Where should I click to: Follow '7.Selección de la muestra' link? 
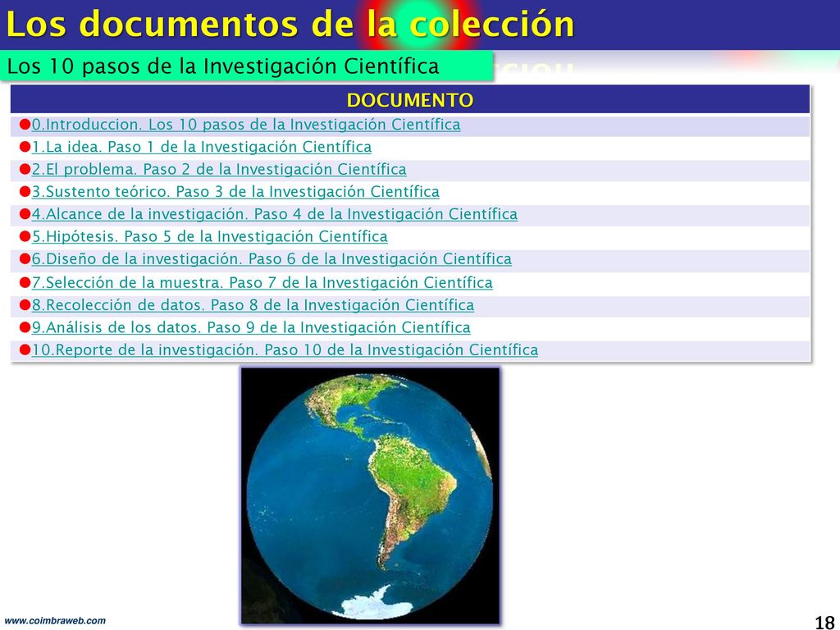[262, 283]
